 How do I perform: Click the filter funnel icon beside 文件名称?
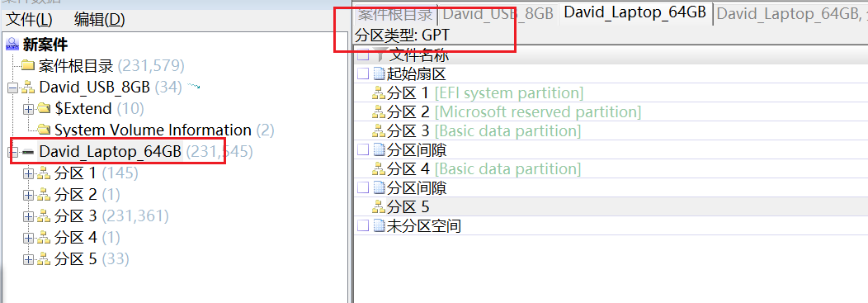tap(380, 54)
